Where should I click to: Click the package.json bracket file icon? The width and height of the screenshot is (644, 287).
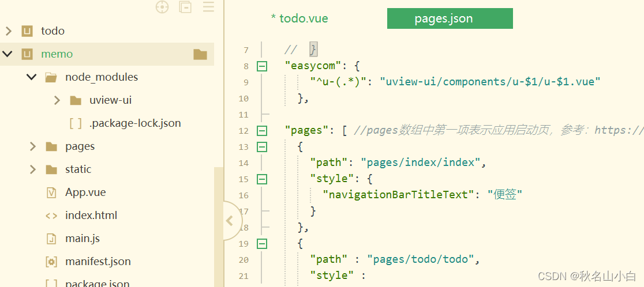point(51,284)
